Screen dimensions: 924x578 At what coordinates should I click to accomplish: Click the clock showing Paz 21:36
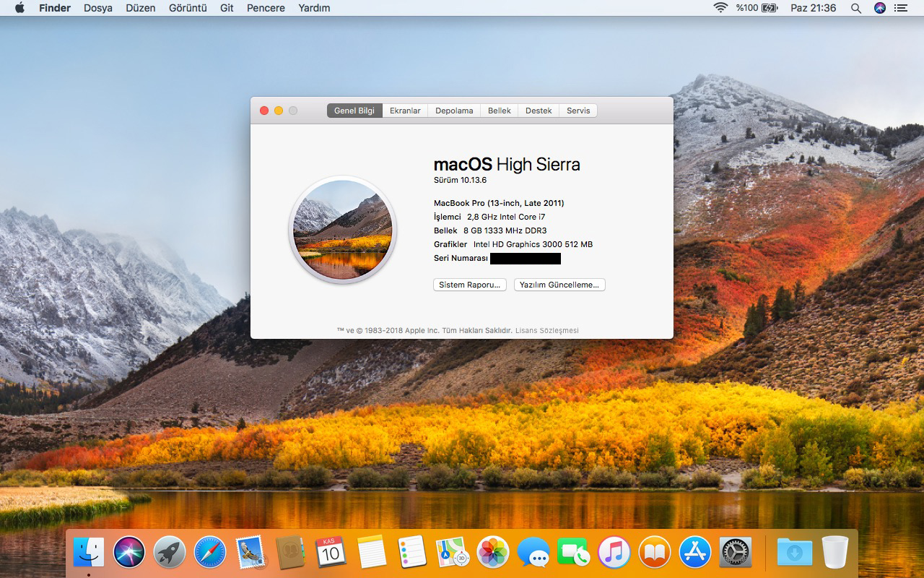[x=813, y=8]
